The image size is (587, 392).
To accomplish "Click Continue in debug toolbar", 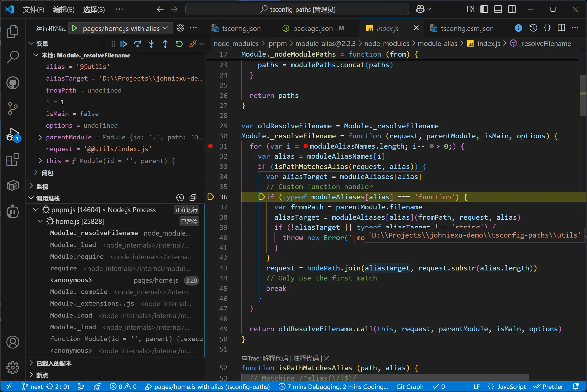I will [123, 44].
